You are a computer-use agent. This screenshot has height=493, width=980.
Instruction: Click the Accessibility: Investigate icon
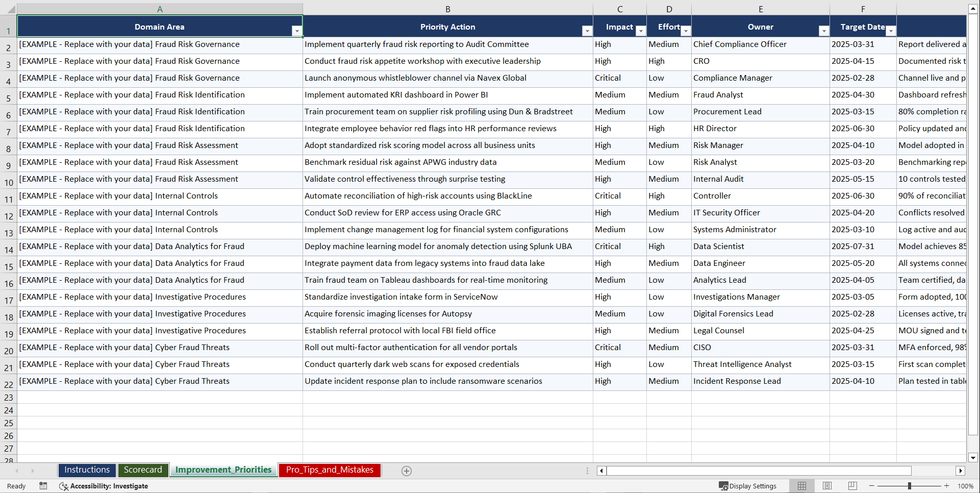64,486
